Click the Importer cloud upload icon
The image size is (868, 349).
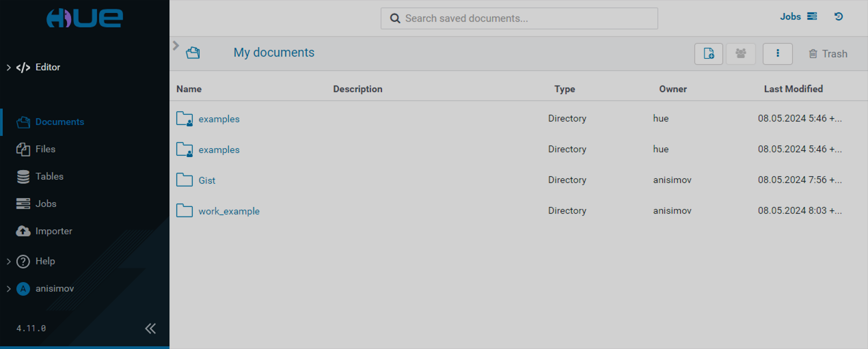pyautogui.click(x=23, y=231)
